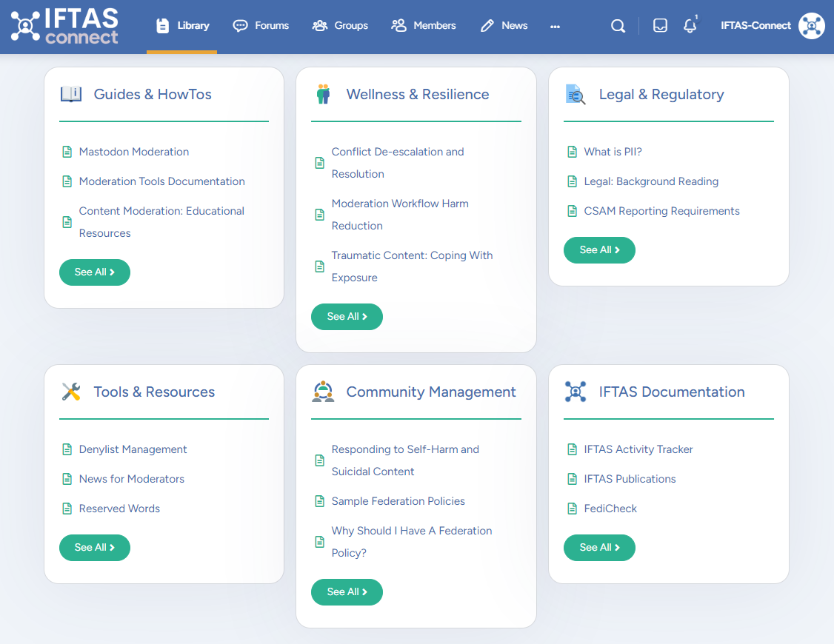The width and height of the screenshot is (834, 644).
Task: Click the Community Management people icon
Action: click(x=322, y=392)
